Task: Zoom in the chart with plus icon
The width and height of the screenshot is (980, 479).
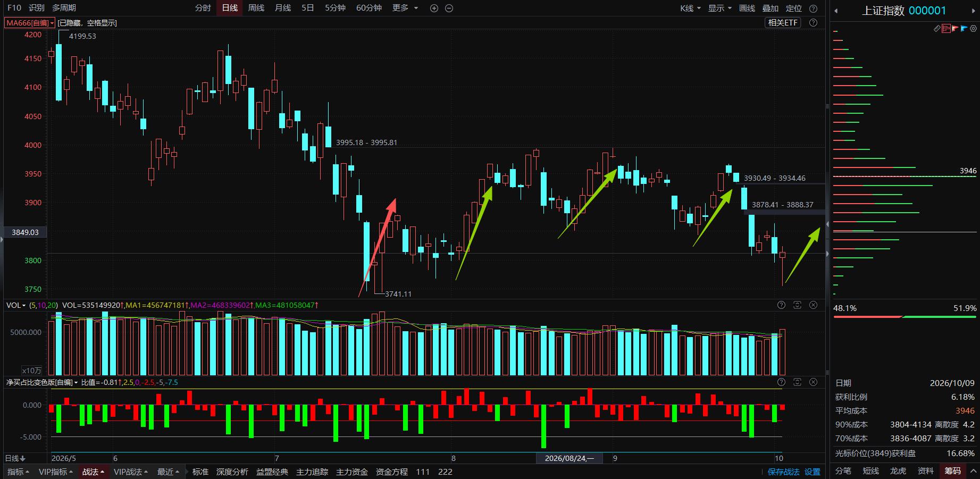Action: [x=434, y=8]
